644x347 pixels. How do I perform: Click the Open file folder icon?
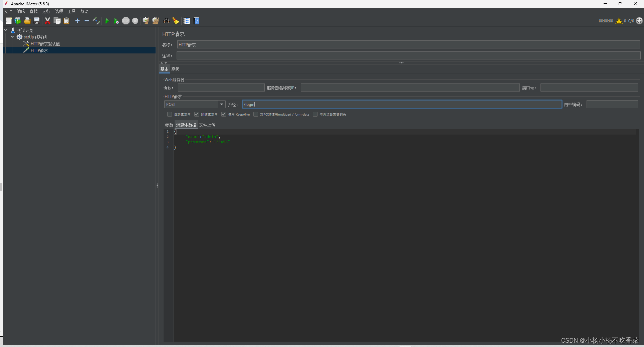27,21
